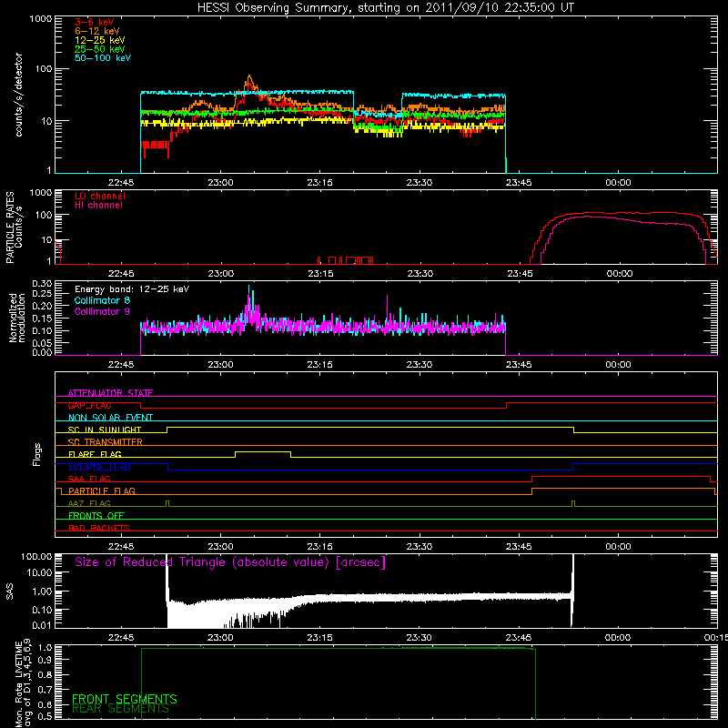728x728 pixels.
Task: Click the SC_TRANSMITTER flag label
Action: 106,442
